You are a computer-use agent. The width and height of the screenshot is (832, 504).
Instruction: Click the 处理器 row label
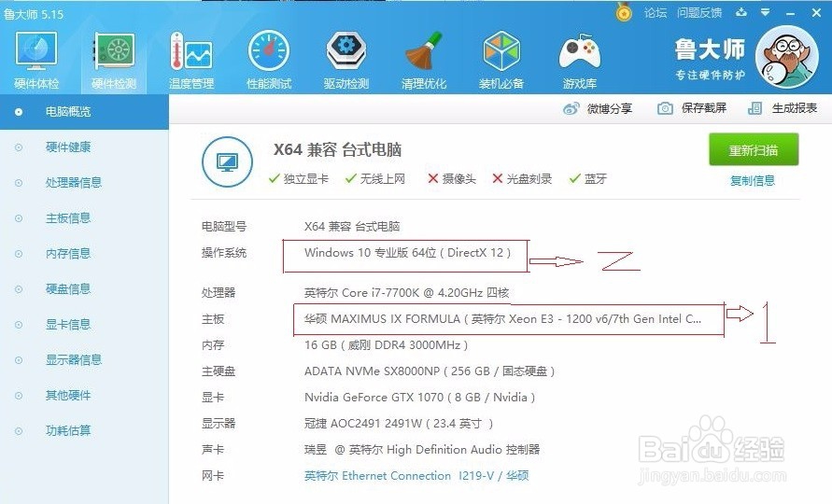coord(219,293)
